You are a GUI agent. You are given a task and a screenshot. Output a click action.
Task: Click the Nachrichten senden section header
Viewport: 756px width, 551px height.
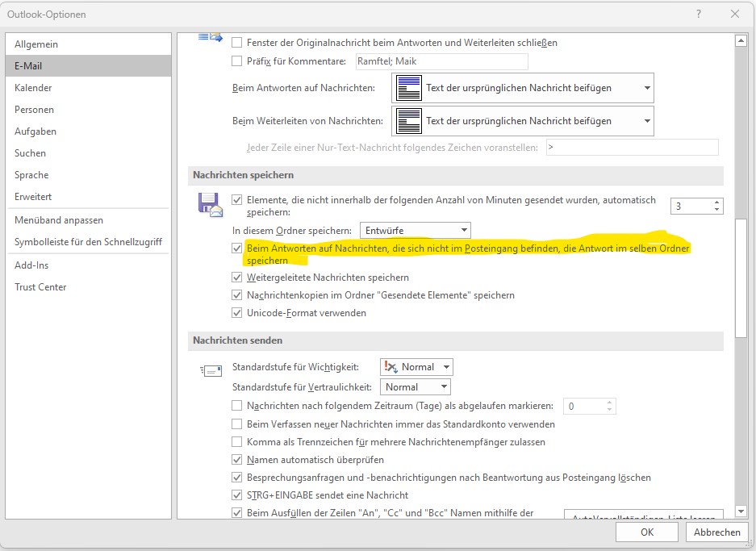coord(456,340)
